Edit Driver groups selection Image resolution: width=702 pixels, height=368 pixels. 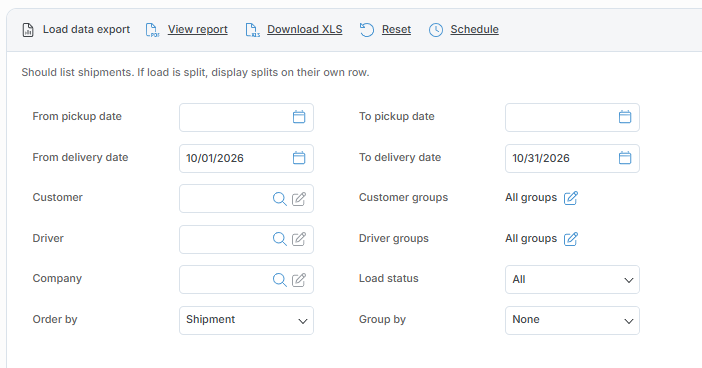[x=571, y=239]
